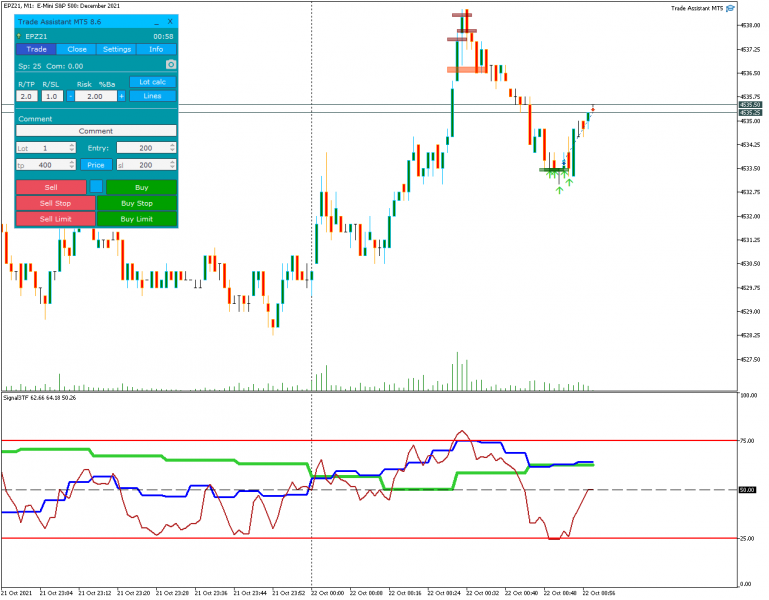Close the Trade Assistant panel with the X
This screenshot has height=600, width=769.
170,22
